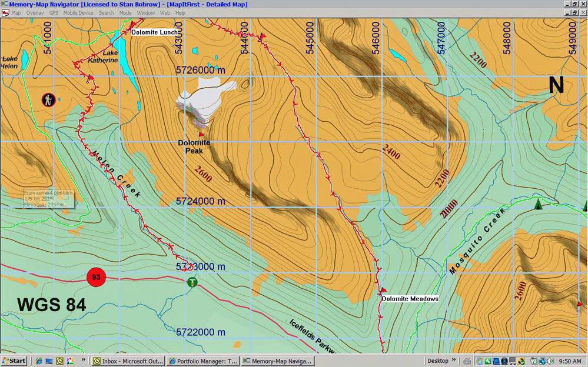Select the green trailhead icon on Icefields Parkway

192,283
